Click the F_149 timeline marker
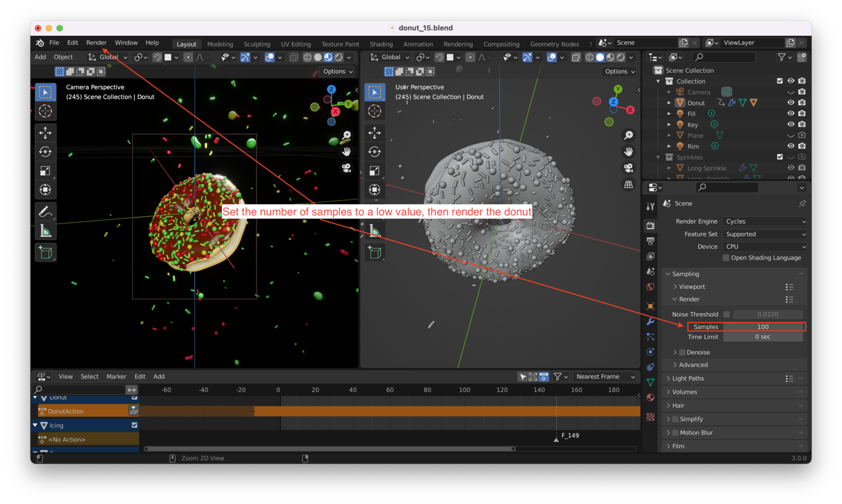The width and height of the screenshot is (842, 504). coord(556,438)
